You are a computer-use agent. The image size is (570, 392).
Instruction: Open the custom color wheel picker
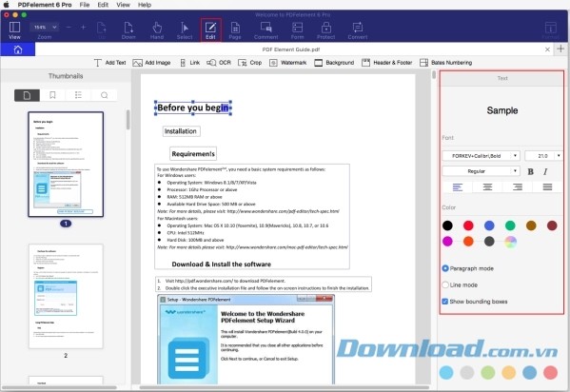pyautogui.click(x=510, y=241)
